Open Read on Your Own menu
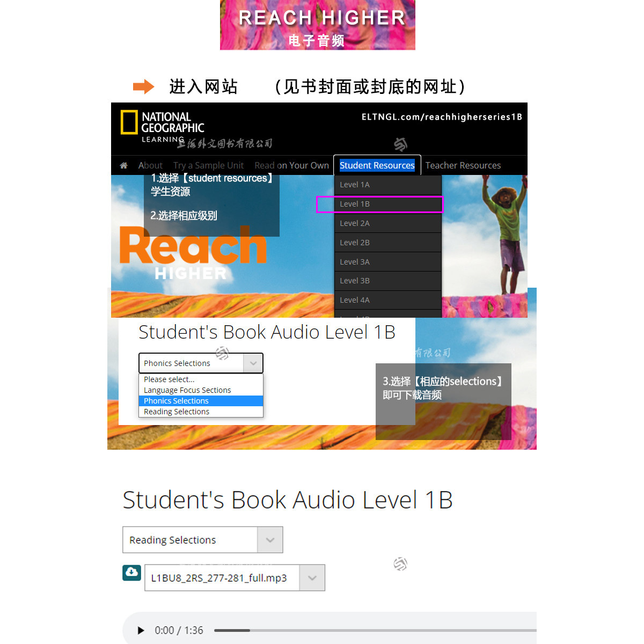This screenshot has width=644, height=644. 291,165
